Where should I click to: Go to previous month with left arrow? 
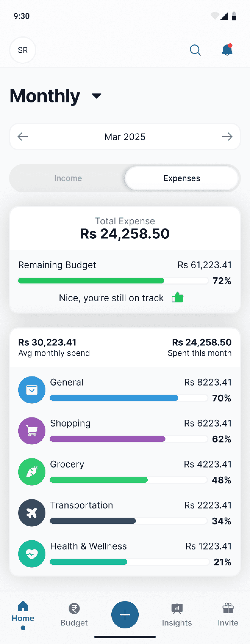pos(23,137)
